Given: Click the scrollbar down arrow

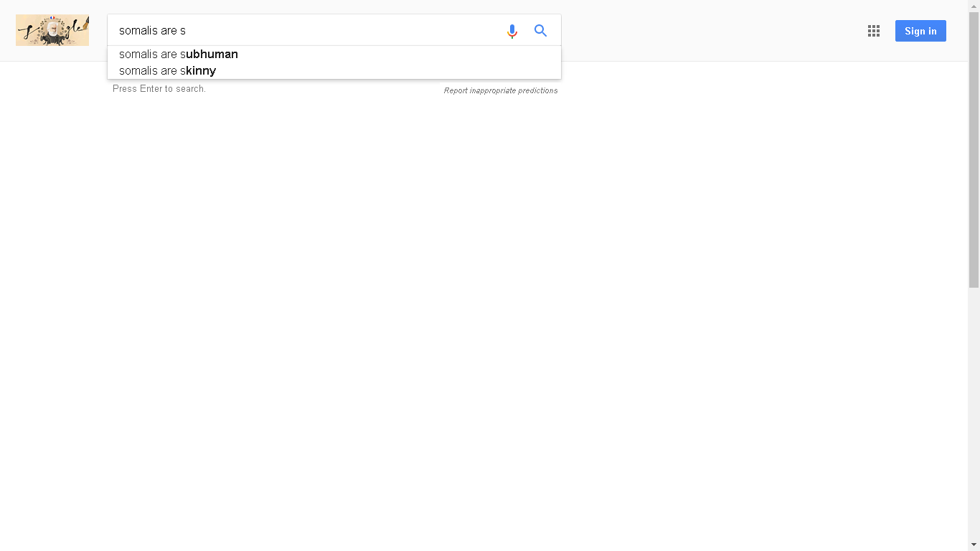Looking at the screenshot, I should [x=974, y=545].
